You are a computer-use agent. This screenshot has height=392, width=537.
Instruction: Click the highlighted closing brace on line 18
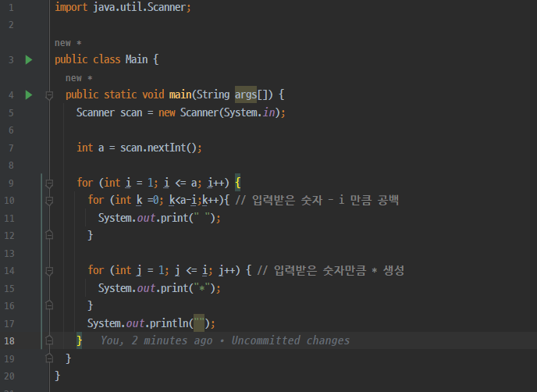79,340
